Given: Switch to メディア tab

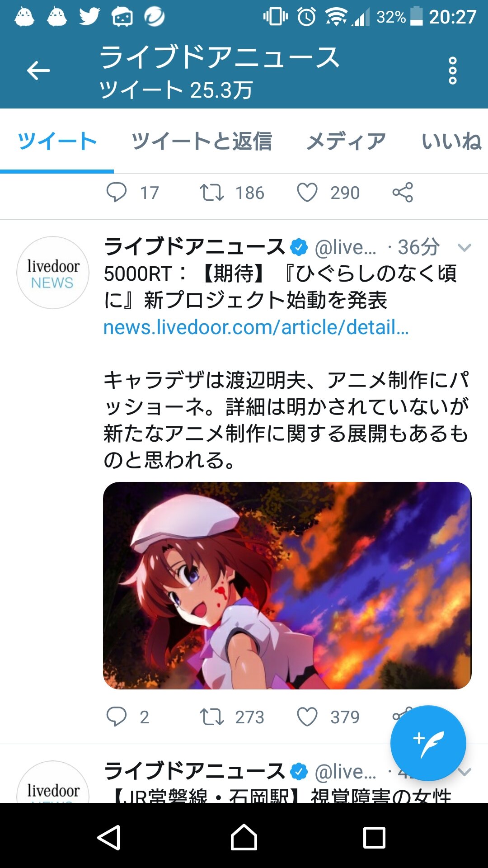Looking at the screenshot, I should click(x=346, y=141).
